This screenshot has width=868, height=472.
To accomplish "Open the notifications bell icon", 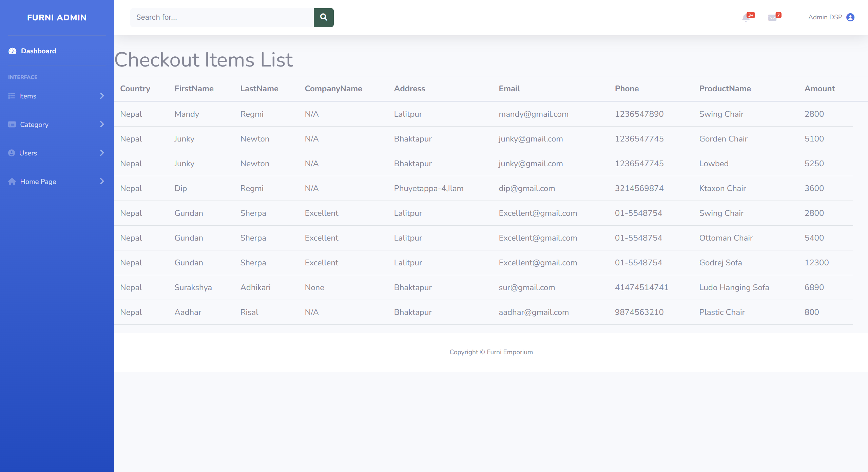I will coord(746,18).
